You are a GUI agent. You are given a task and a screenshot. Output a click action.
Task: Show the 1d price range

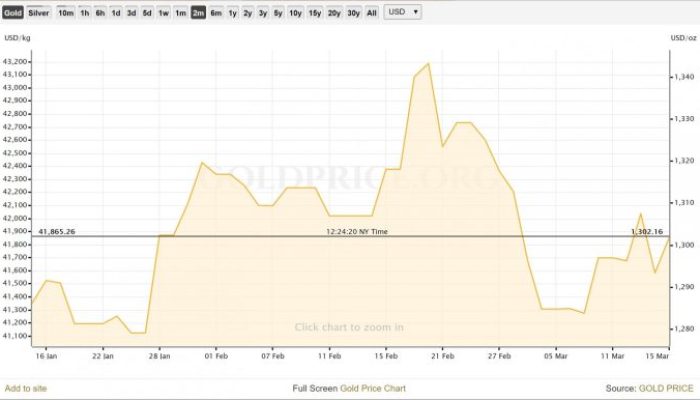point(116,12)
